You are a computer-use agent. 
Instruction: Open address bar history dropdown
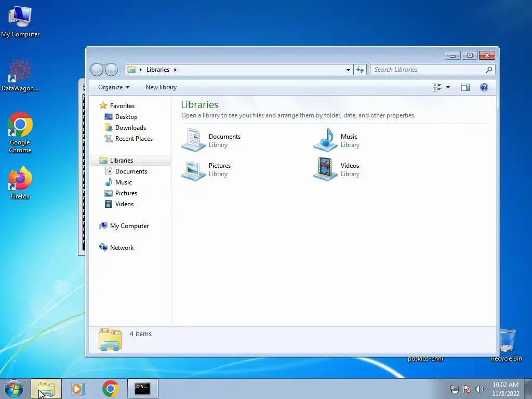point(348,70)
